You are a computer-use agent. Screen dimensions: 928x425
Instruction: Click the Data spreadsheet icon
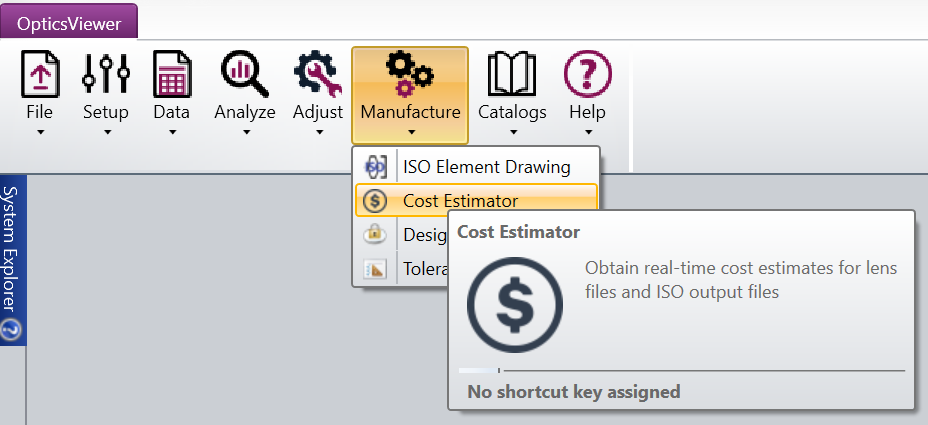click(172, 75)
